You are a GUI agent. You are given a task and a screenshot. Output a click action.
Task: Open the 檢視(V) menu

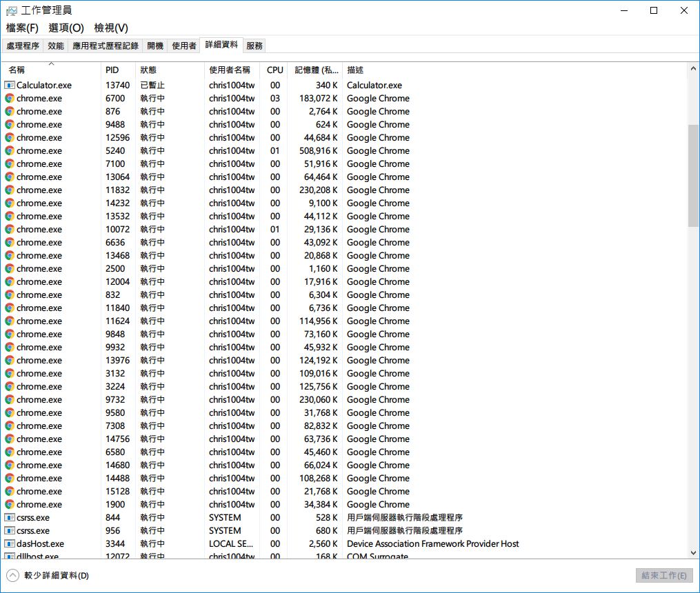click(111, 28)
